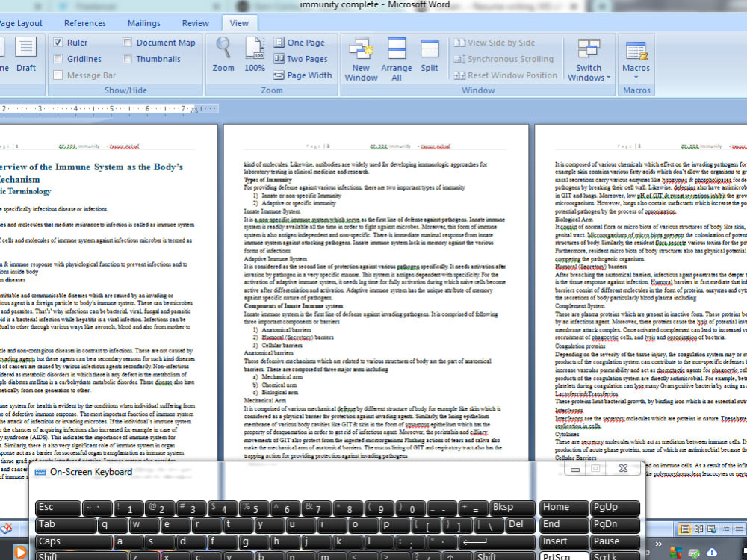
Task: Click 'Mechanical Arm' heading on page 2
Action: click(x=265, y=400)
